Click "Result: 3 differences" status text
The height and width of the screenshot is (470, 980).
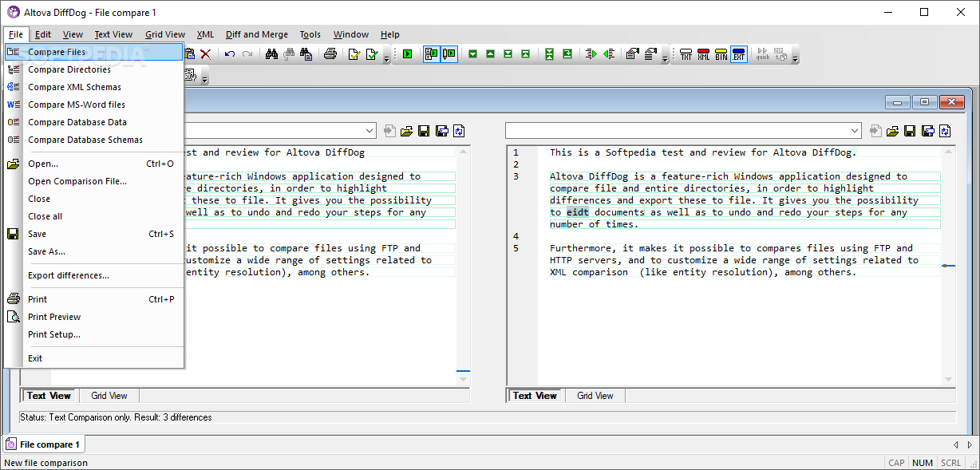[173, 417]
